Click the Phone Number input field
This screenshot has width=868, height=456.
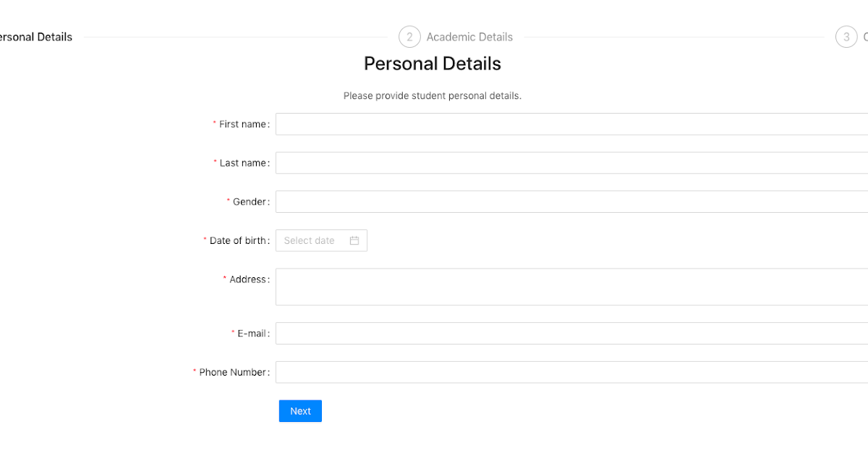pos(571,372)
